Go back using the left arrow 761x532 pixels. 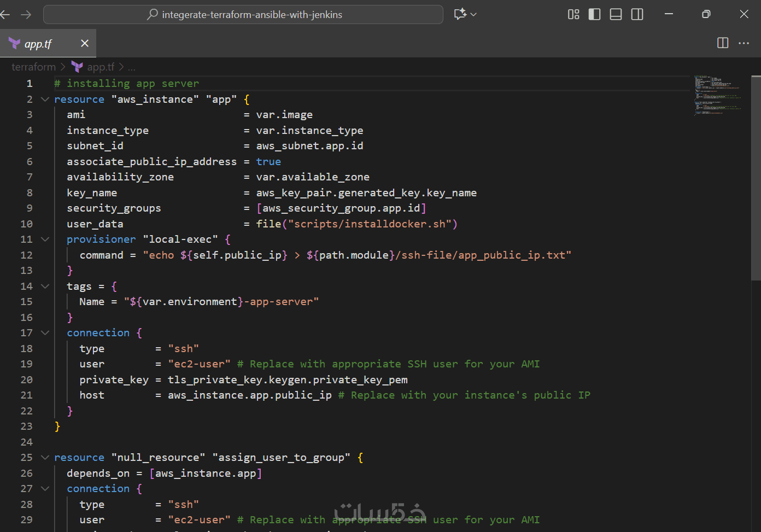[x=6, y=14]
